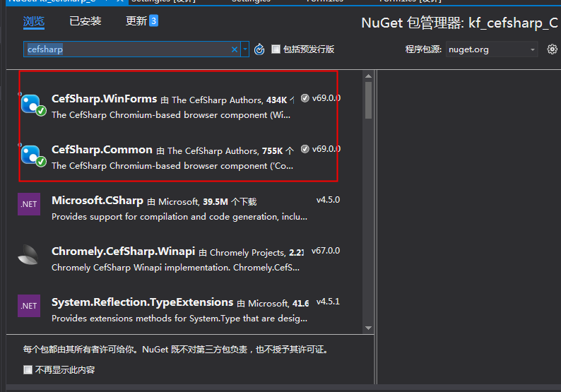Screen dimensions: 561x392
Task: Click the verified badge beside CefSharp.Common version
Action: pyautogui.click(x=305, y=149)
